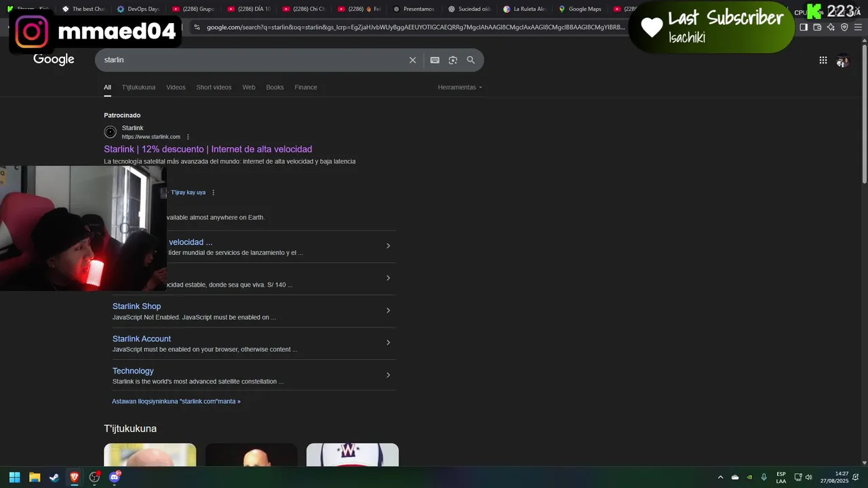This screenshot has height=488, width=868.
Task: Open the Google apps grid
Action: [823, 60]
